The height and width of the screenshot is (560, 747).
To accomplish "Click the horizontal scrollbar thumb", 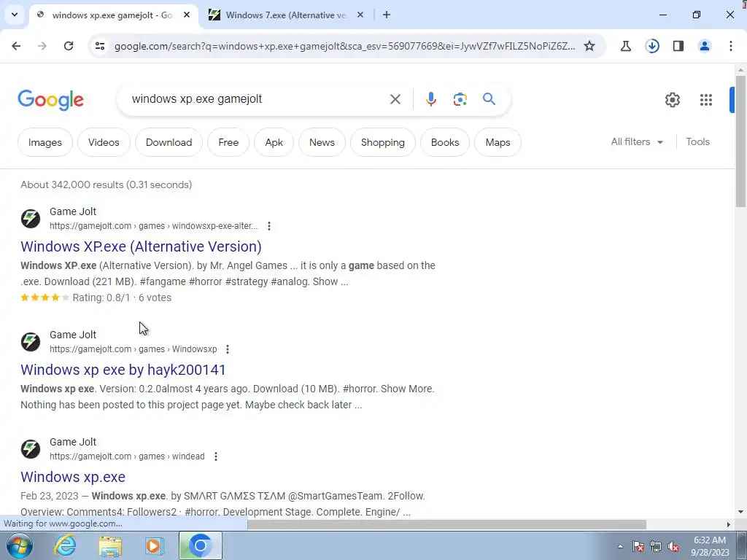I will click(446, 524).
